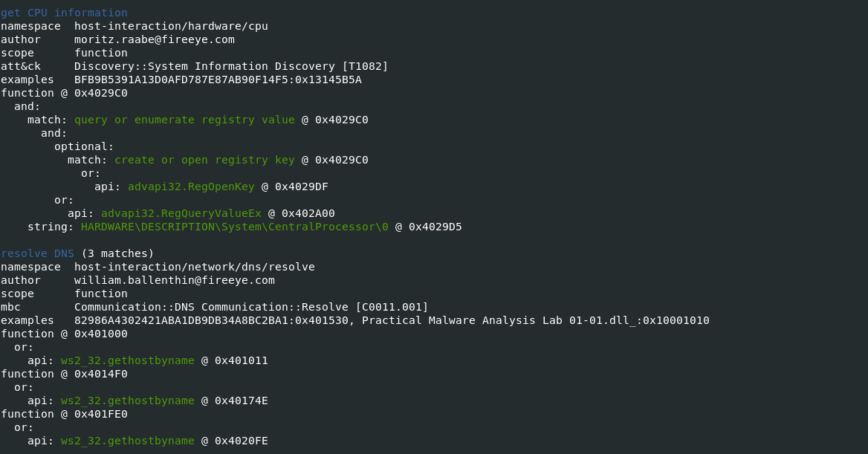Viewport: 868px width, 454px height.
Task: Click the "resolve DNS" rule title
Action: [x=37, y=253]
